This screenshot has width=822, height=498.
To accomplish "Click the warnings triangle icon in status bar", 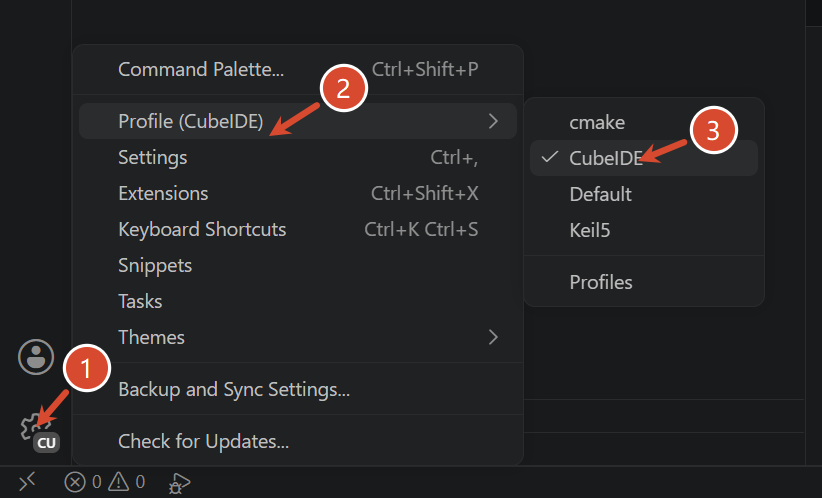I will pos(119,482).
